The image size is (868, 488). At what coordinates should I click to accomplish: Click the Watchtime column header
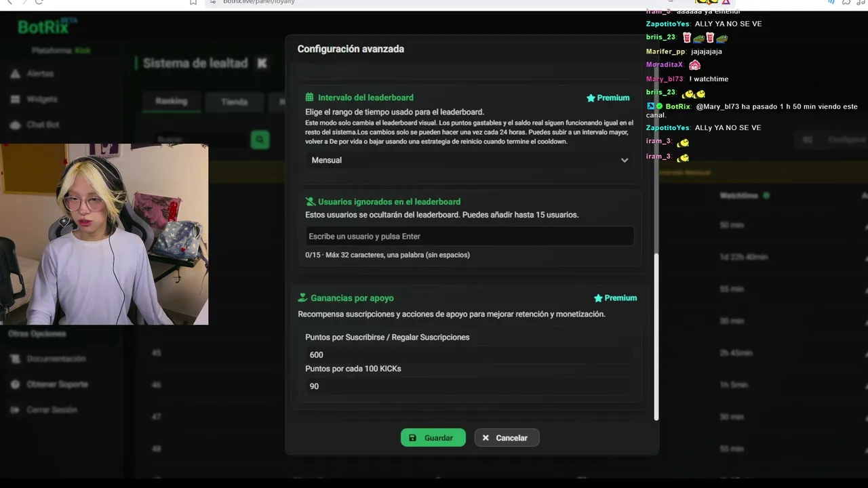[738, 196]
